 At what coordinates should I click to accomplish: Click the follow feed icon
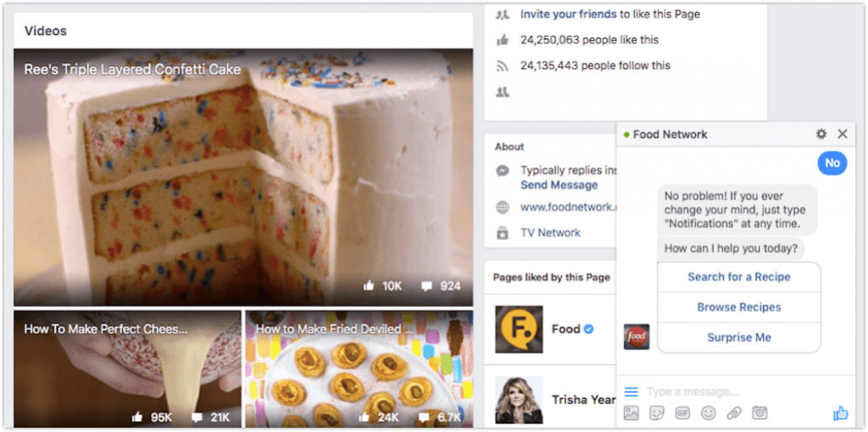click(x=503, y=66)
